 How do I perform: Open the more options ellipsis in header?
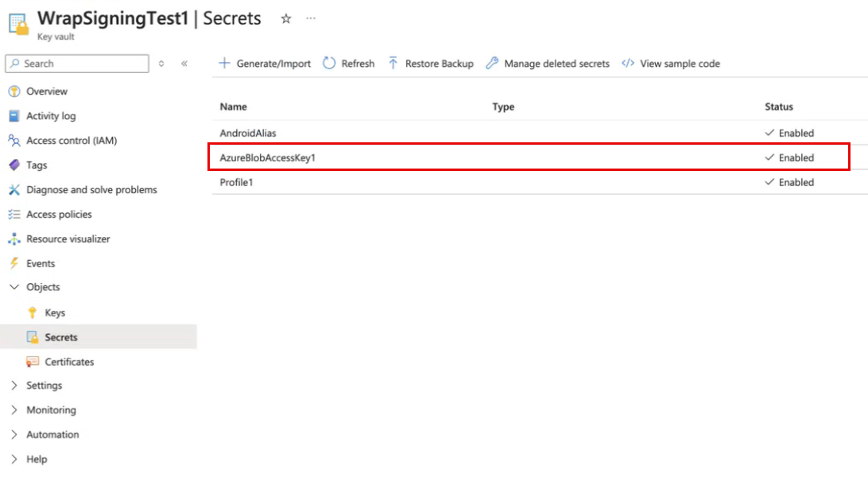pos(311,19)
